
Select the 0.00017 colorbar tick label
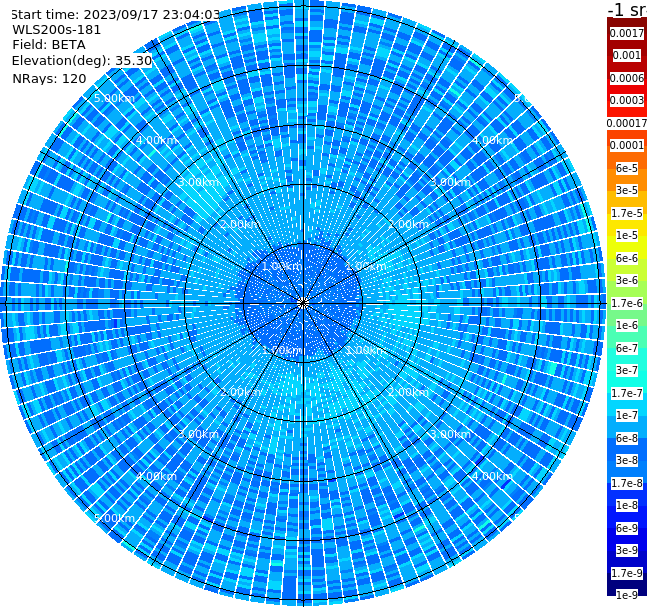[627, 123]
